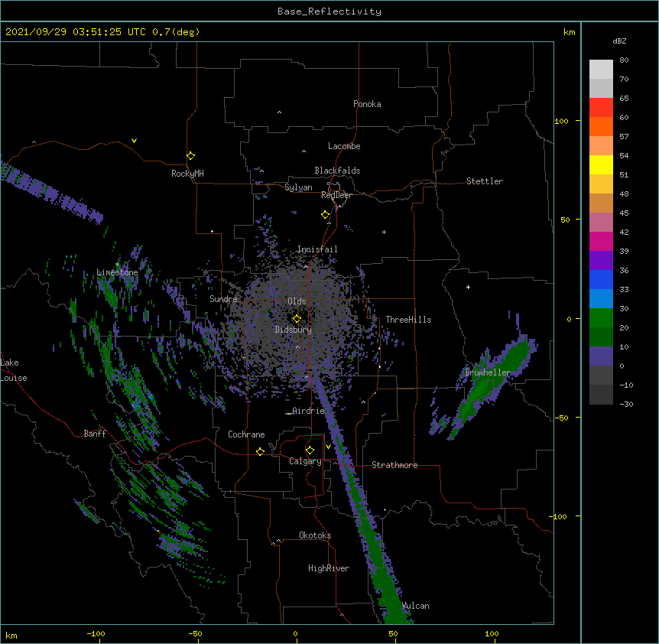
Task: Click the yellow diamond marker above the Calgary label
Action: point(310,450)
